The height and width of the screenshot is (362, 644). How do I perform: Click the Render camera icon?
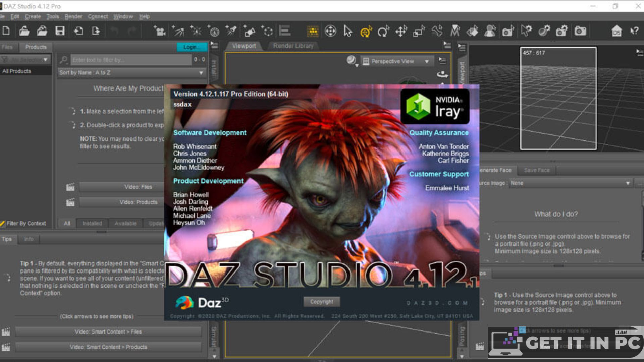point(580,31)
